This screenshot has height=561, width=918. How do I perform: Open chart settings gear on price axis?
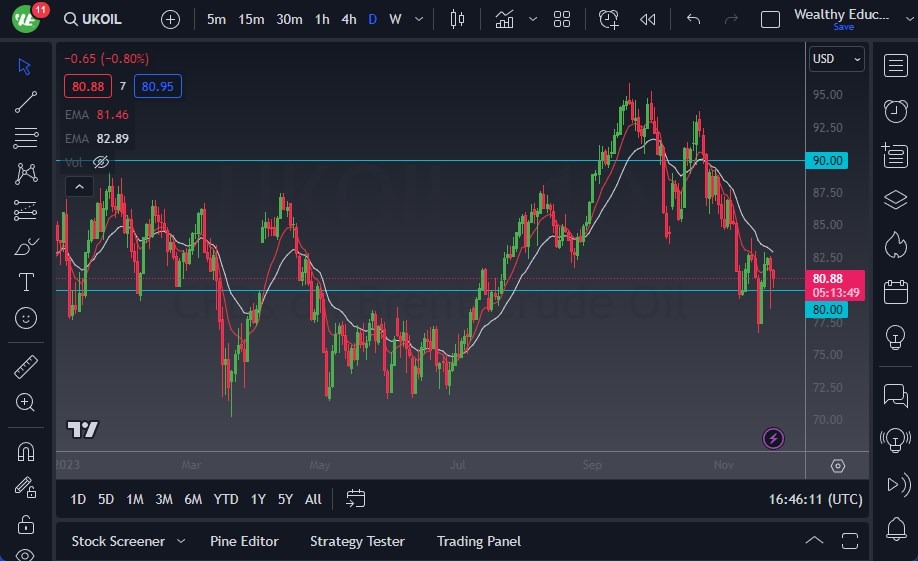point(838,466)
